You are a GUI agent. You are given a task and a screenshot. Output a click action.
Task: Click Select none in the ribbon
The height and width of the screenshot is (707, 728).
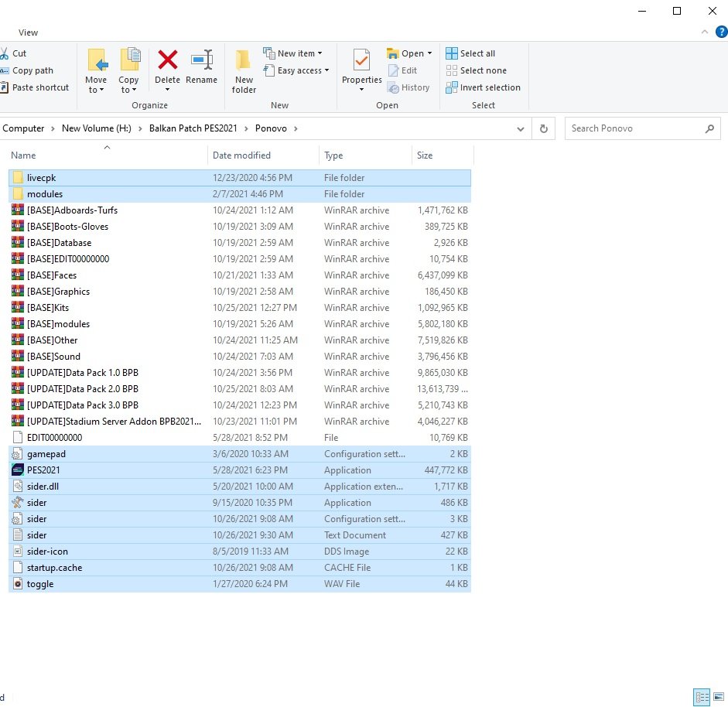[476, 70]
